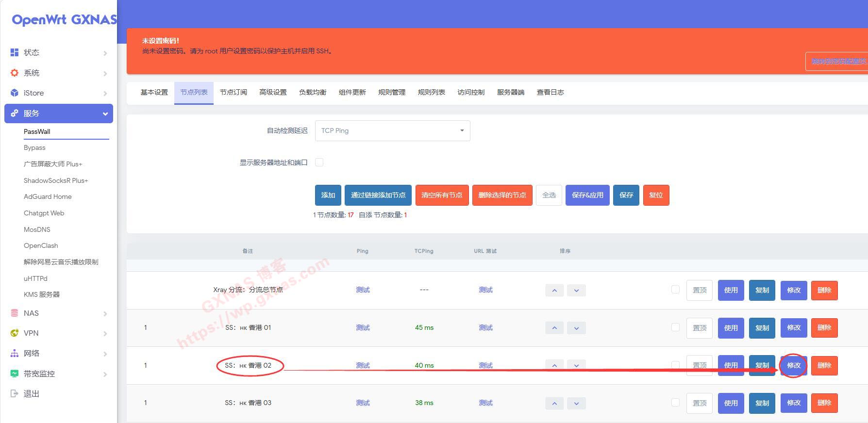
Task: Move the HK 香港 01 node up
Action: click(554, 328)
